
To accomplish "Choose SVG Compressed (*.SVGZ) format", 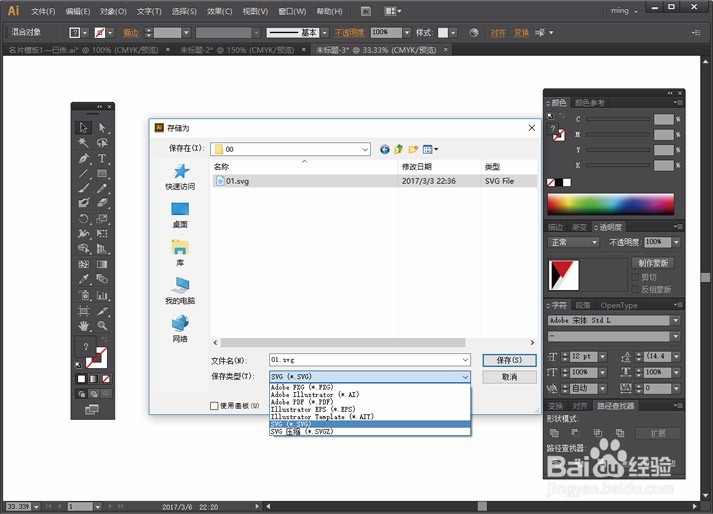I will [x=302, y=431].
